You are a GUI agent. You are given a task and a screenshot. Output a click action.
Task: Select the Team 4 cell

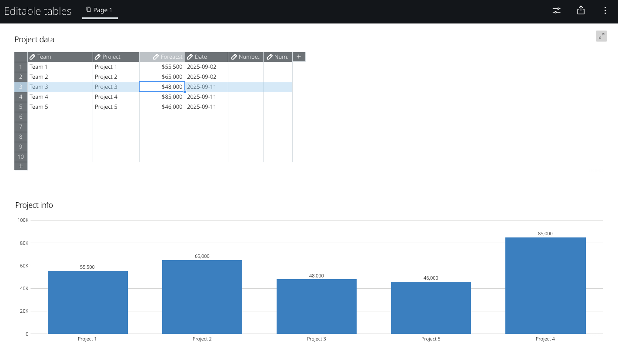click(x=60, y=97)
